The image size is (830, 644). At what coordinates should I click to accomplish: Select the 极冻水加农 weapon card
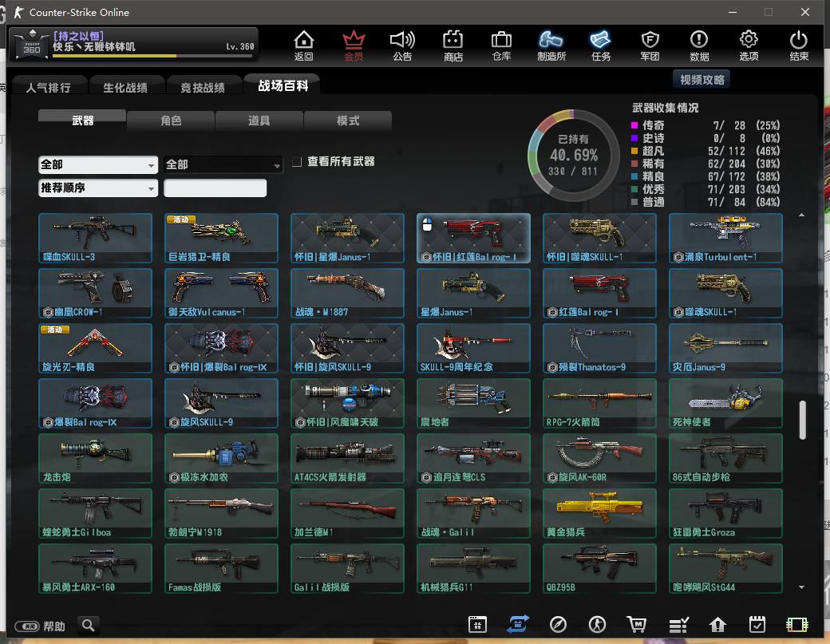(x=221, y=458)
